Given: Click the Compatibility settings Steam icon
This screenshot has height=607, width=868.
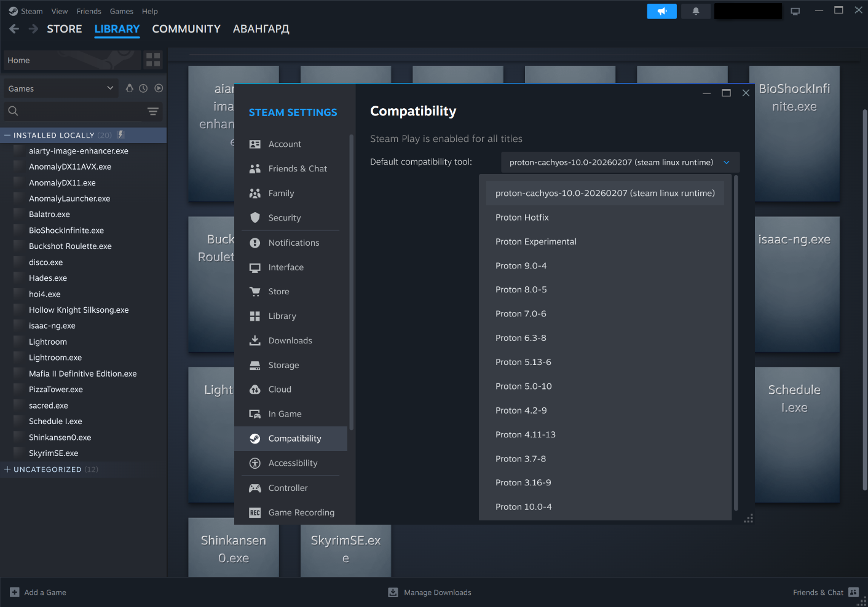Looking at the screenshot, I should (x=255, y=439).
